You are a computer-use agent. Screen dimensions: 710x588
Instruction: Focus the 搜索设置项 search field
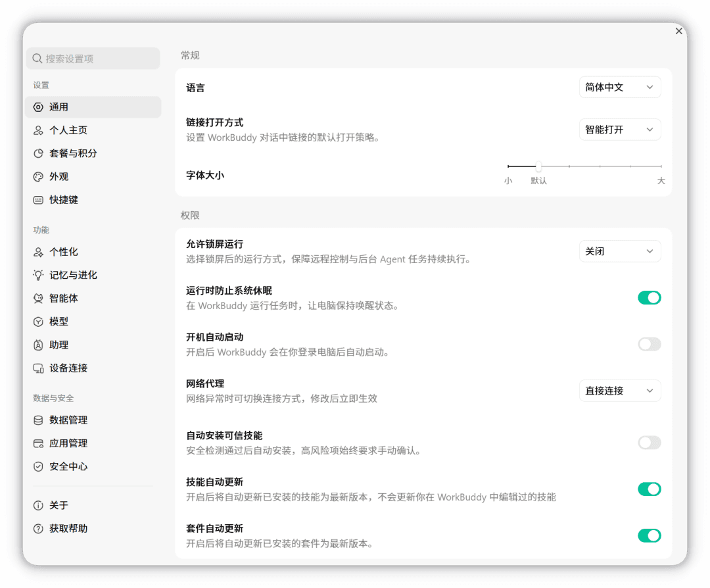pyautogui.click(x=93, y=59)
